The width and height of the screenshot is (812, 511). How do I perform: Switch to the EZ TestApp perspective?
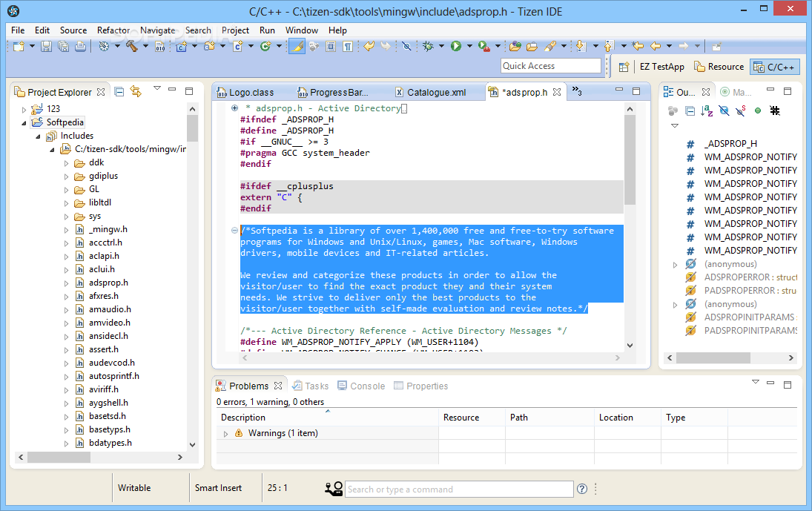pyautogui.click(x=661, y=67)
